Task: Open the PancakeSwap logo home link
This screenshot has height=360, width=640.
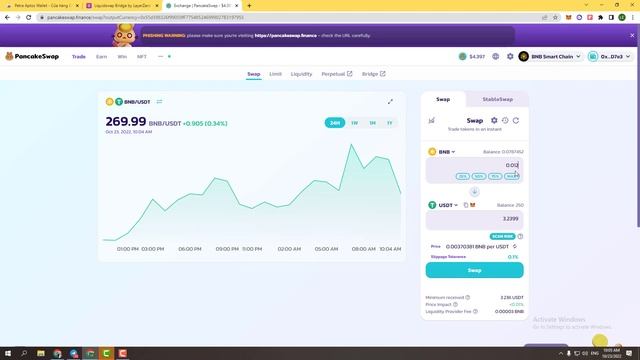Action: click(x=32, y=56)
